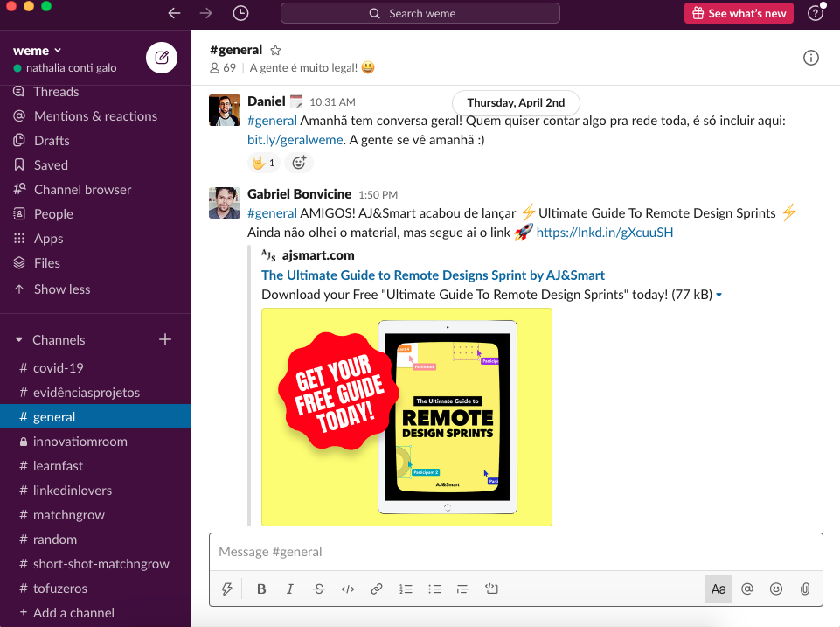The width and height of the screenshot is (840, 627).
Task: View the 69 members list
Action: coord(223,68)
